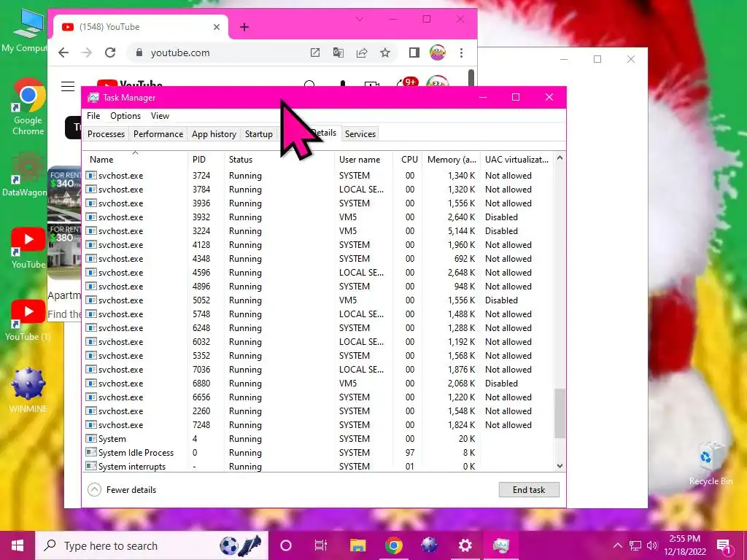Switch to the App history tab
The width and height of the screenshot is (747, 560).
214,134
